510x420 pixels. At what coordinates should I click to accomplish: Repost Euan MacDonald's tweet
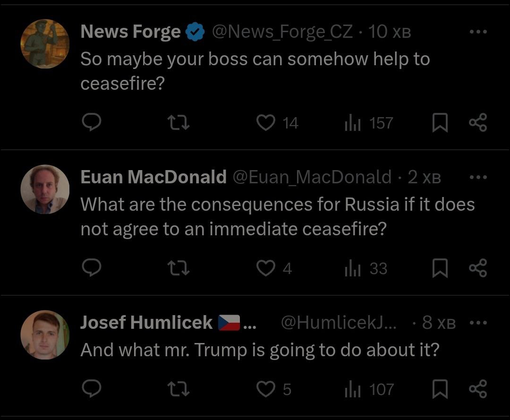click(179, 268)
